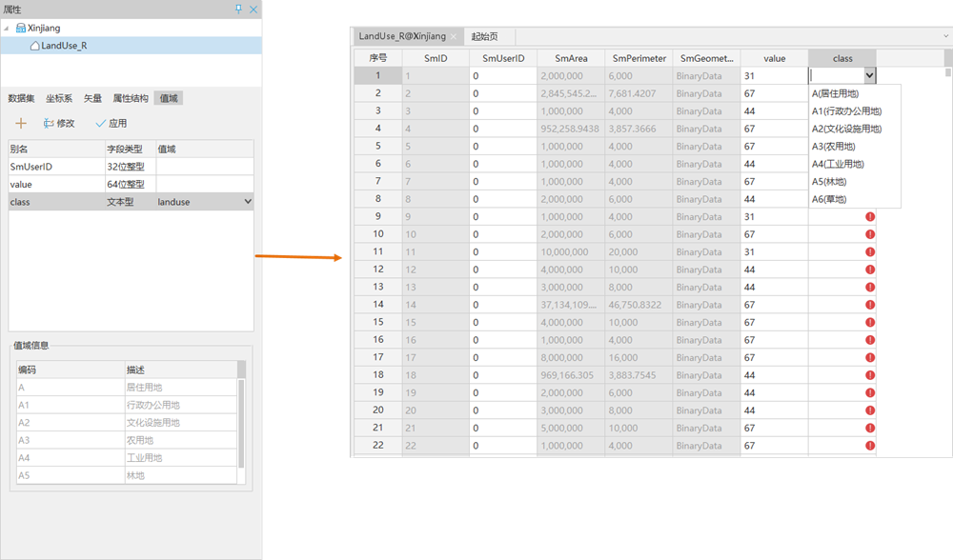Viewport: 953px width, 560px height.
Task: Switch to the 起始页 tab
Action: (x=485, y=36)
